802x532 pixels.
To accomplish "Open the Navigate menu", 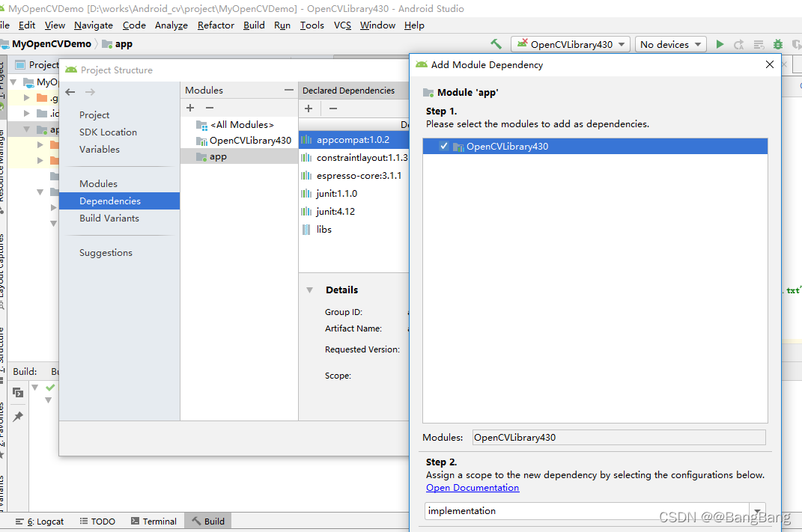I will 94,25.
